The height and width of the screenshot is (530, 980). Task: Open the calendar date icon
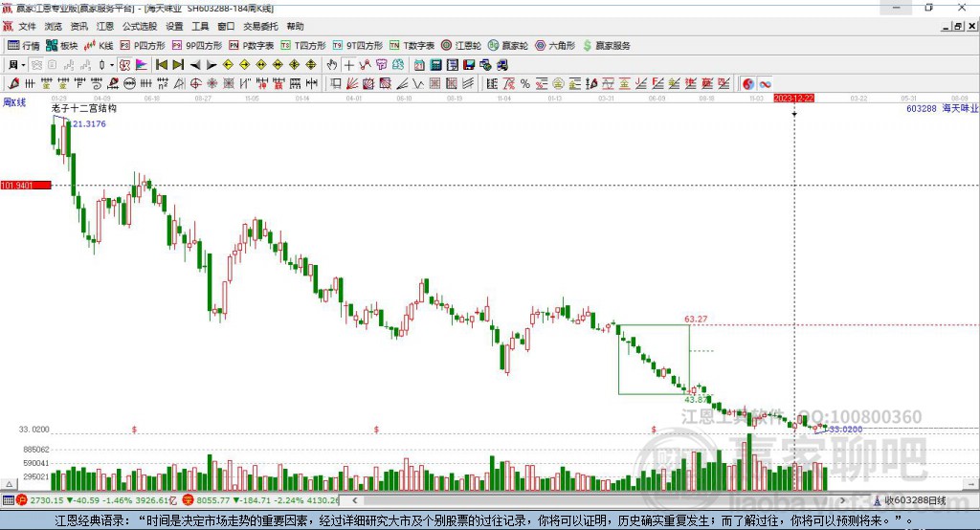point(419,65)
